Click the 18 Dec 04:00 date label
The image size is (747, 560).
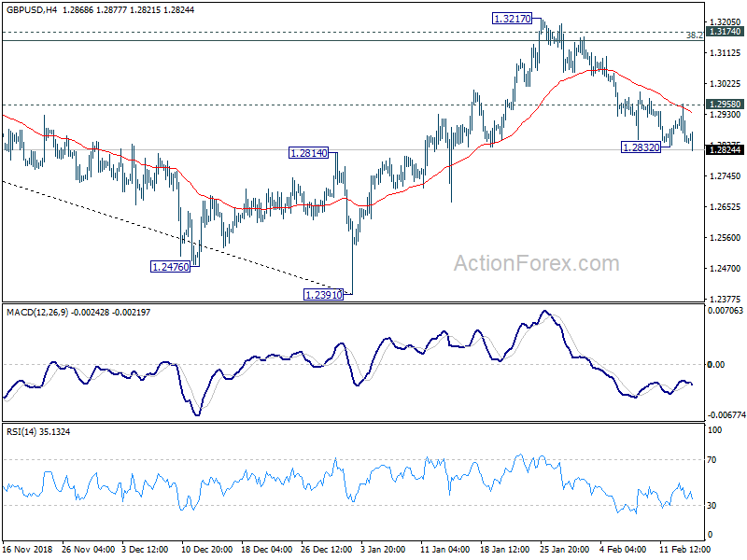266,549
